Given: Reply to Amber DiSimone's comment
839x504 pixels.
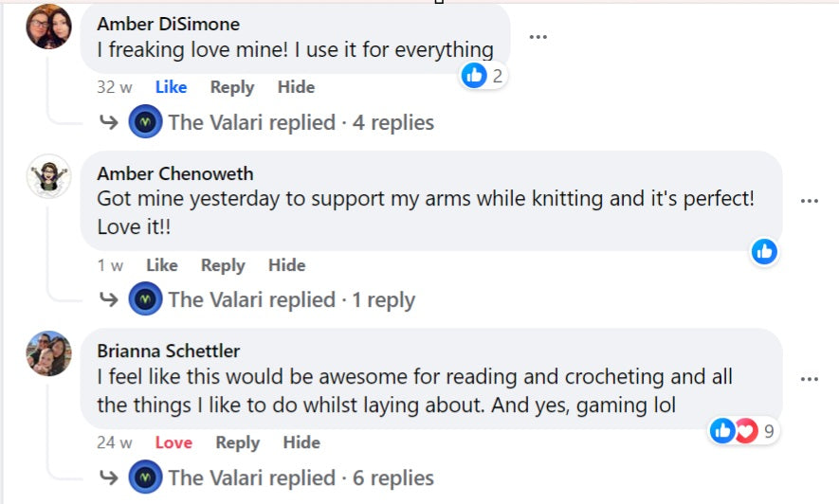Looking at the screenshot, I should point(232,87).
